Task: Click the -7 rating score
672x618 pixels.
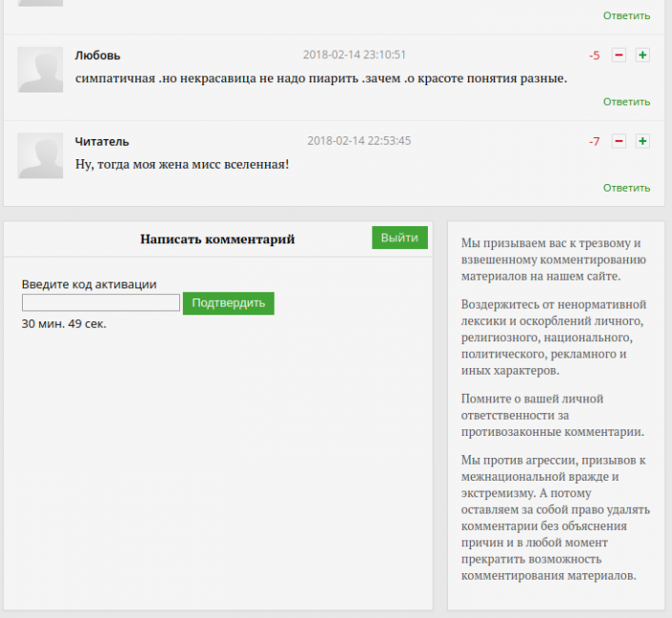Action: click(x=594, y=142)
